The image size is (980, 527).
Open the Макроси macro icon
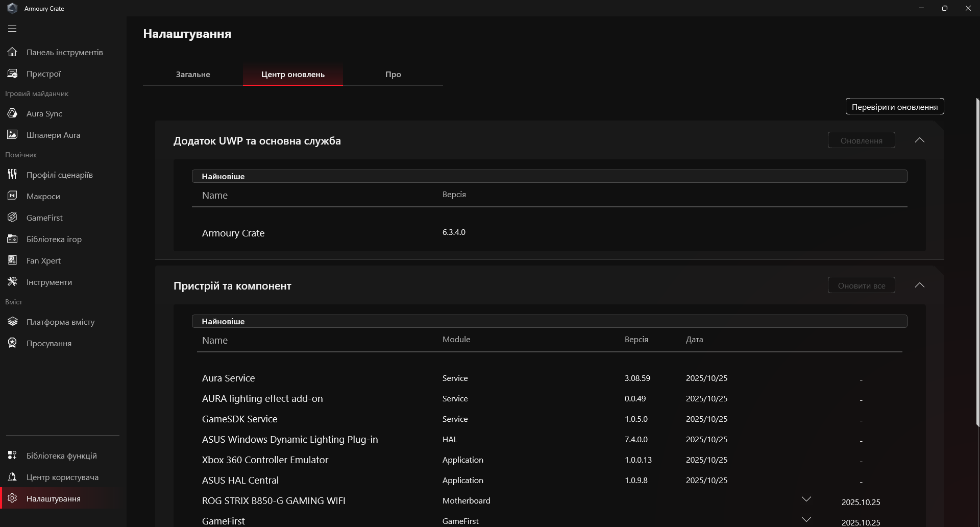12,196
